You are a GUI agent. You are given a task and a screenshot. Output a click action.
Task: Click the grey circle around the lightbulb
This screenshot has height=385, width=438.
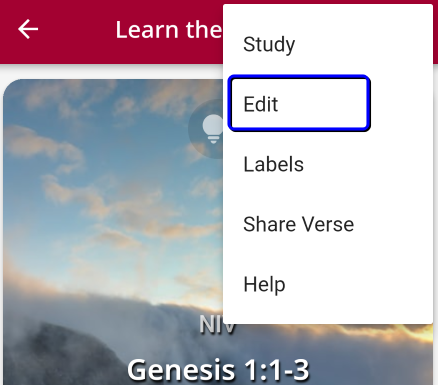coord(206,129)
